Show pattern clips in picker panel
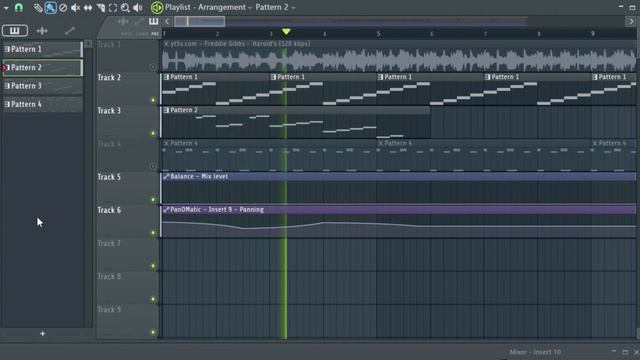This screenshot has height=360, width=640. point(15,31)
